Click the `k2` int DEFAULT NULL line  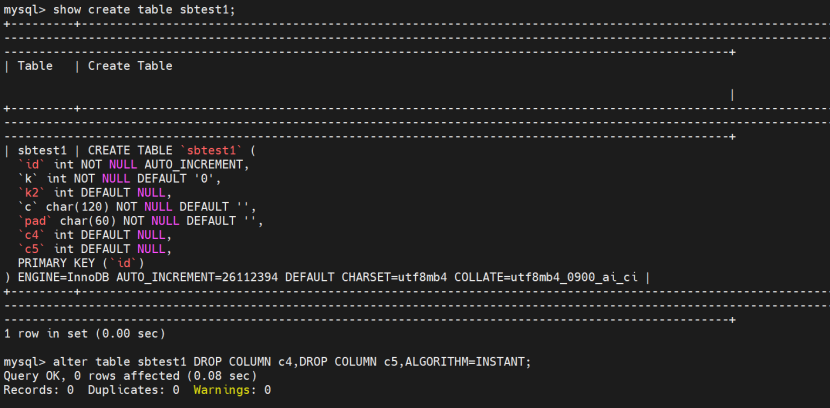[x=95, y=192]
